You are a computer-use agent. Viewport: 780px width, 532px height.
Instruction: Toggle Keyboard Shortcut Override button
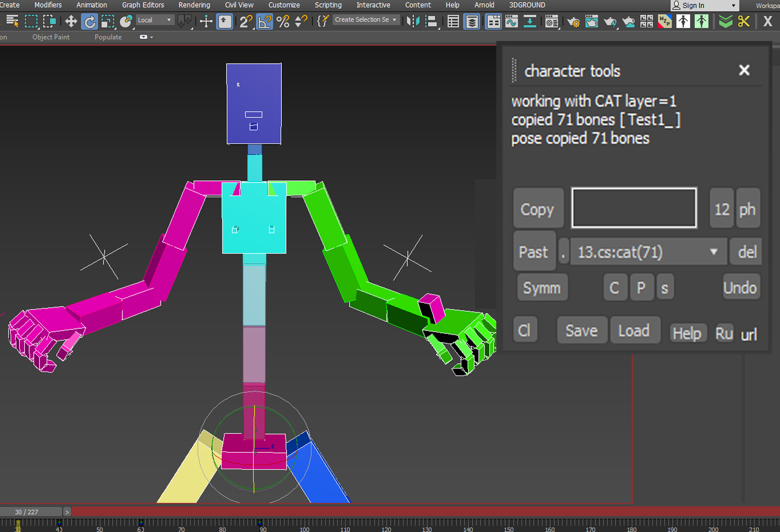tap(225, 21)
